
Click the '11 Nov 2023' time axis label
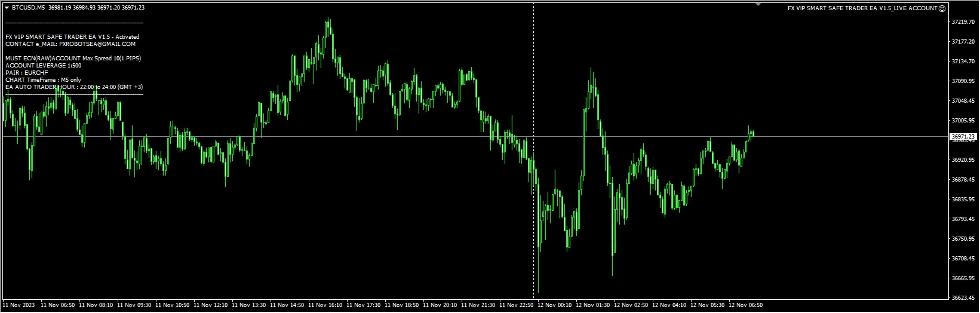pos(20,305)
